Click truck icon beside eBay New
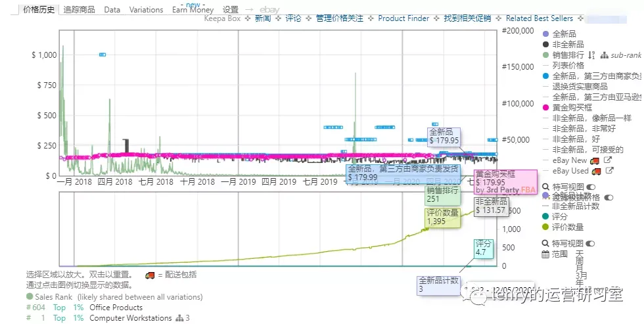 (x=595, y=160)
